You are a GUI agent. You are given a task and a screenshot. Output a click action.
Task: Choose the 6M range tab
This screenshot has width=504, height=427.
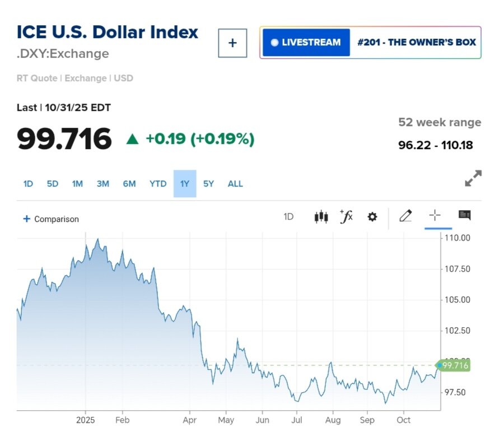pos(129,184)
